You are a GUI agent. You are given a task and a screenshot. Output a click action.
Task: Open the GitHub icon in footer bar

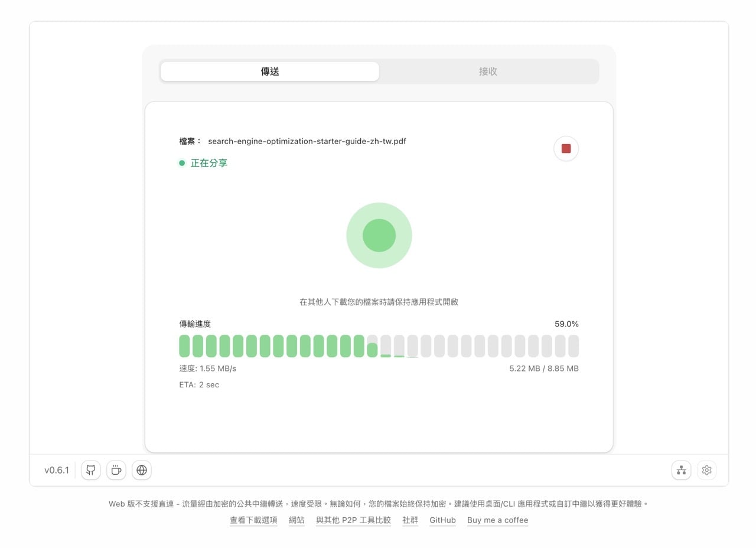click(x=90, y=470)
